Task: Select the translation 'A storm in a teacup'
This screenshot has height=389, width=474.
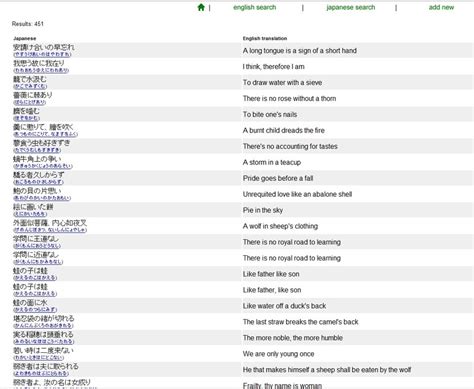Action: pyautogui.click(x=272, y=163)
